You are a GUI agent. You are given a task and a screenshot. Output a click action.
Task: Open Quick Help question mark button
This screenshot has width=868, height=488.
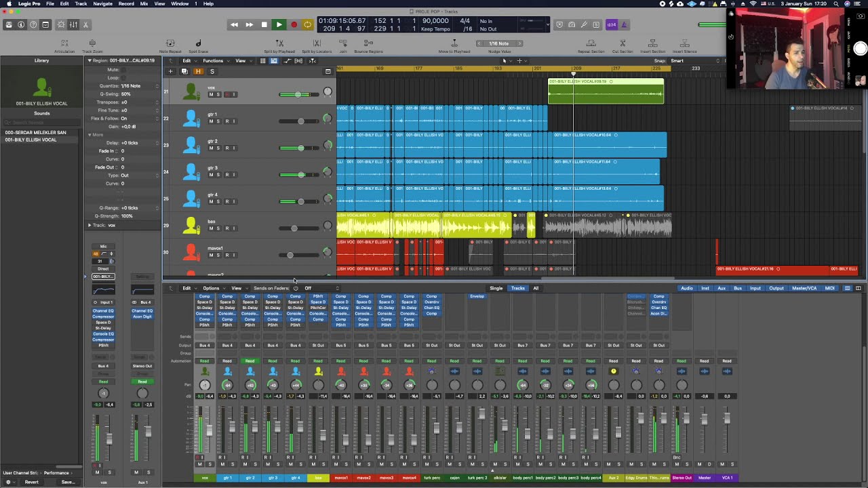(33, 25)
